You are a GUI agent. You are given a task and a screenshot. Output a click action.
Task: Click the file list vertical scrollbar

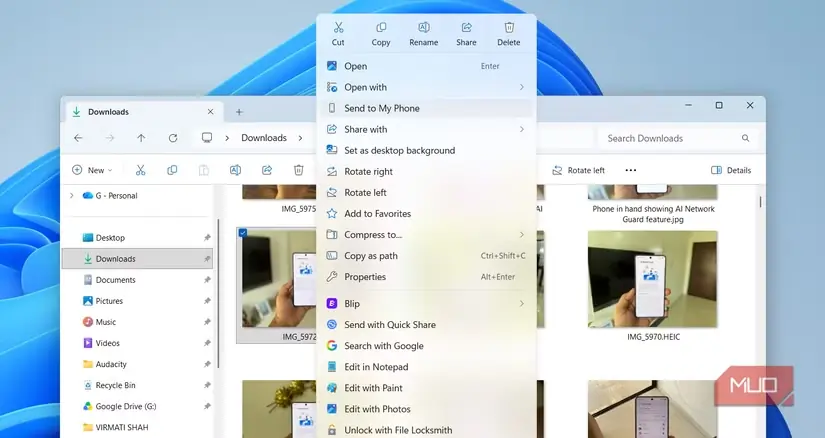tap(760, 202)
